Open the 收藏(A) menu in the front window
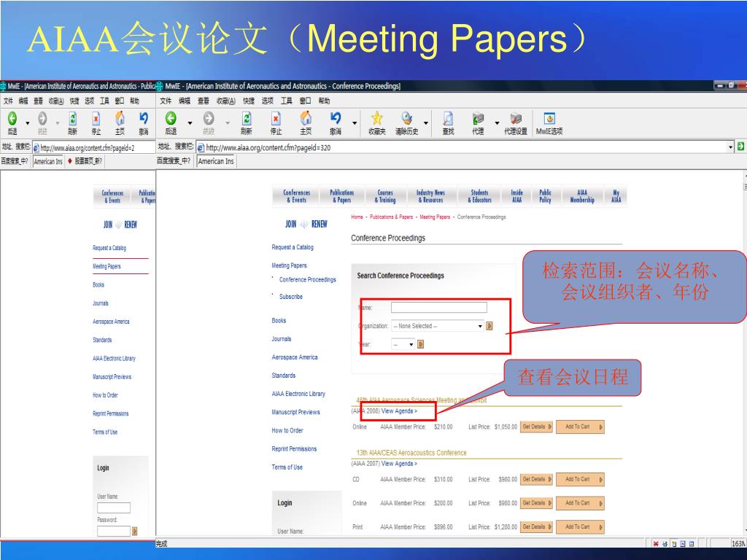This screenshot has width=747, height=560. point(226,101)
